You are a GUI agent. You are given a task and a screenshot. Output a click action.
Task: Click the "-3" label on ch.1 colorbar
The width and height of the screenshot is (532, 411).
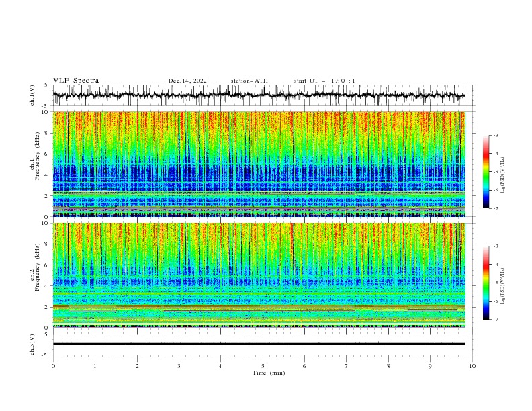click(495, 135)
